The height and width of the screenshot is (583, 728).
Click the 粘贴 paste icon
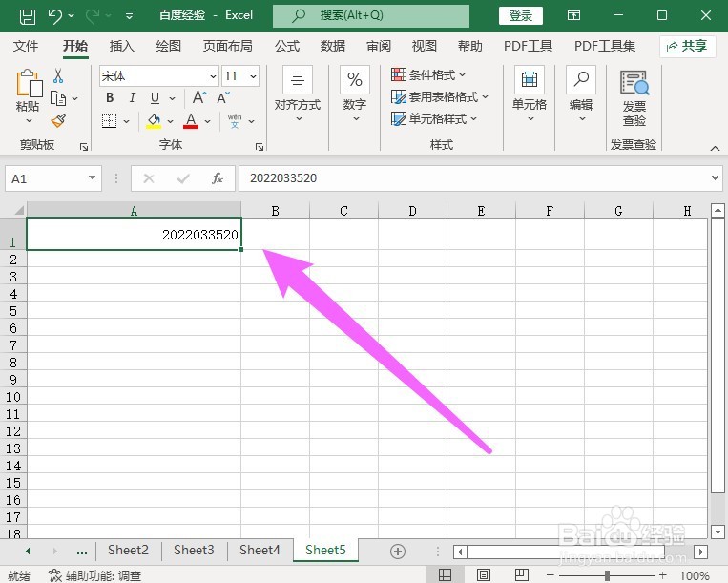pos(29,85)
